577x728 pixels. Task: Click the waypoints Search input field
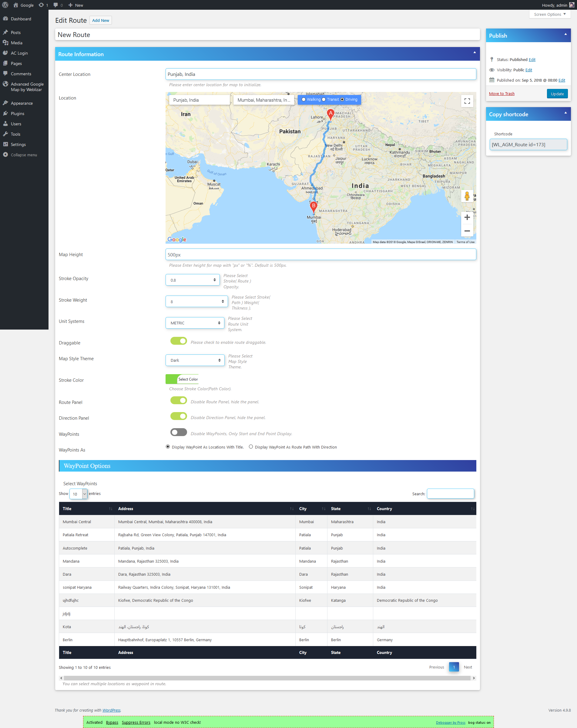[451, 494]
